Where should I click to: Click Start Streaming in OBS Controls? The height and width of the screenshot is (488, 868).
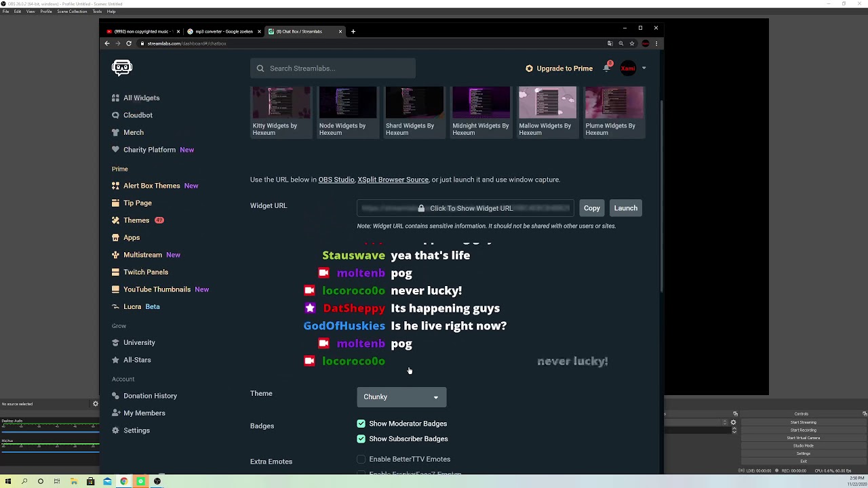tap(804, 422)
